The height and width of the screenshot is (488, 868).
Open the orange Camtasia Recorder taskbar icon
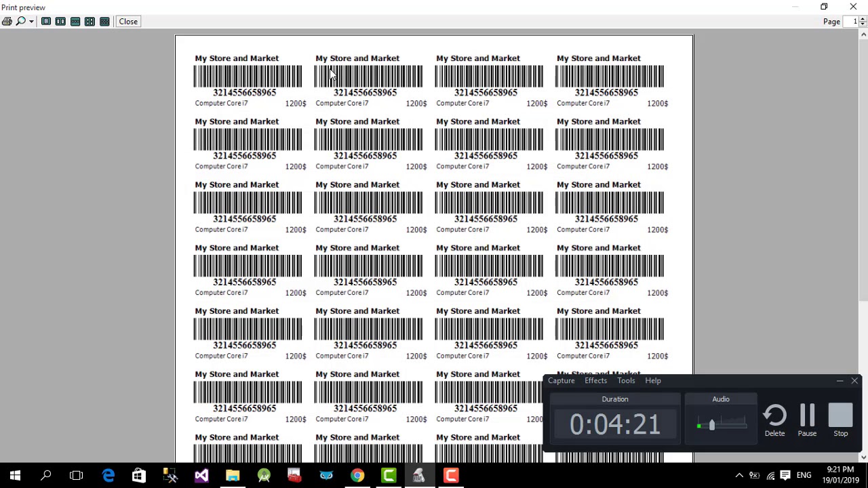pyautogui.click(x=451, y=475)
